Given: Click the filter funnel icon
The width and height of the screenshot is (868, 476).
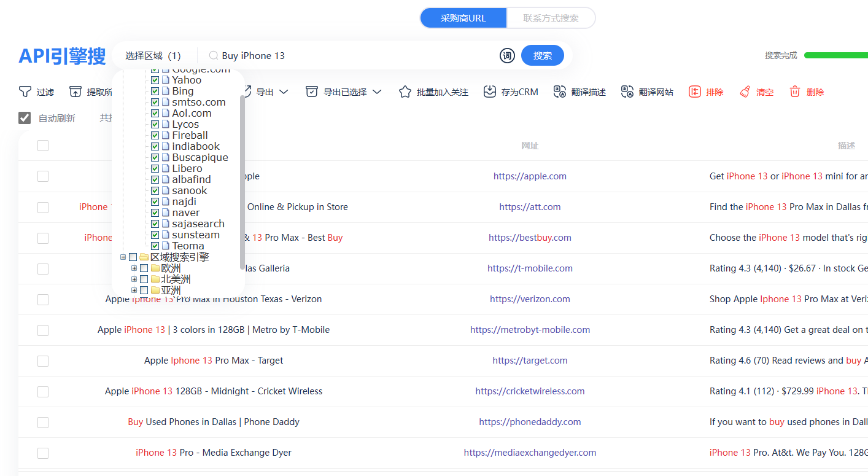Looking at the screenshot, I should pyautogui.click(x=25, y=92).
